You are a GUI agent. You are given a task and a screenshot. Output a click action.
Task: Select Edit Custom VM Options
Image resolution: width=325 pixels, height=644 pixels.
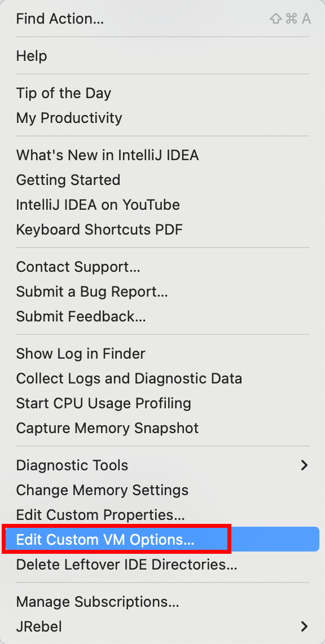pyautogui.click(x=162, y=539)
